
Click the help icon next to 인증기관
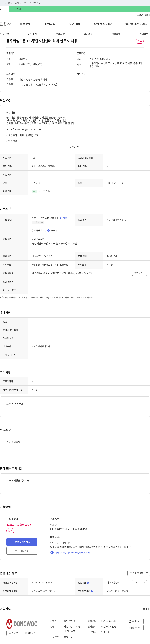88,583
